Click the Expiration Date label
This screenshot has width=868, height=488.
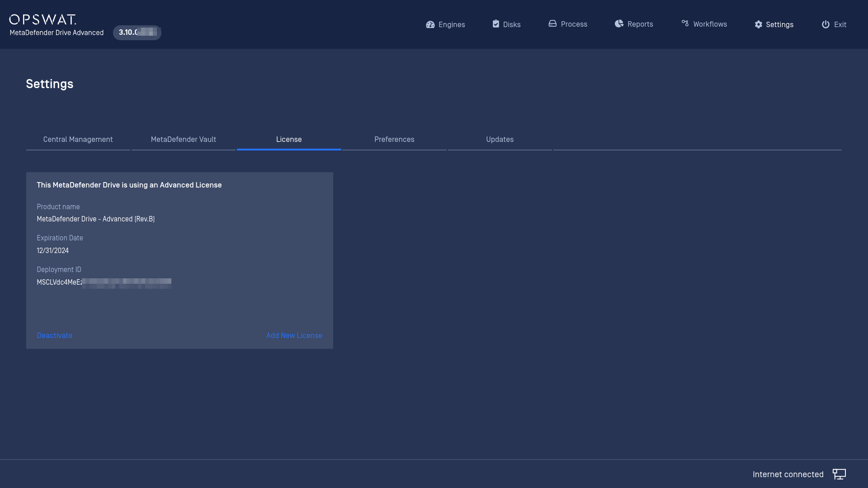60,238
